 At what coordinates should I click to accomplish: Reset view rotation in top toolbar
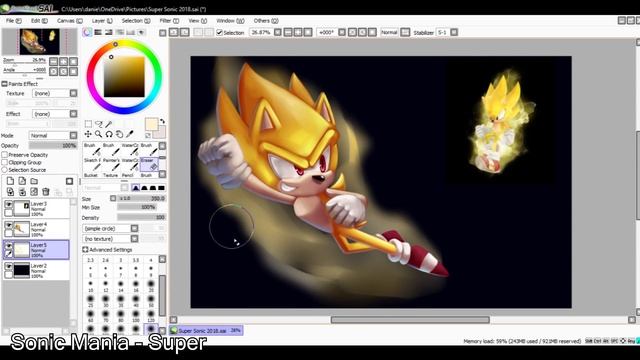click(x=372, y=32)
